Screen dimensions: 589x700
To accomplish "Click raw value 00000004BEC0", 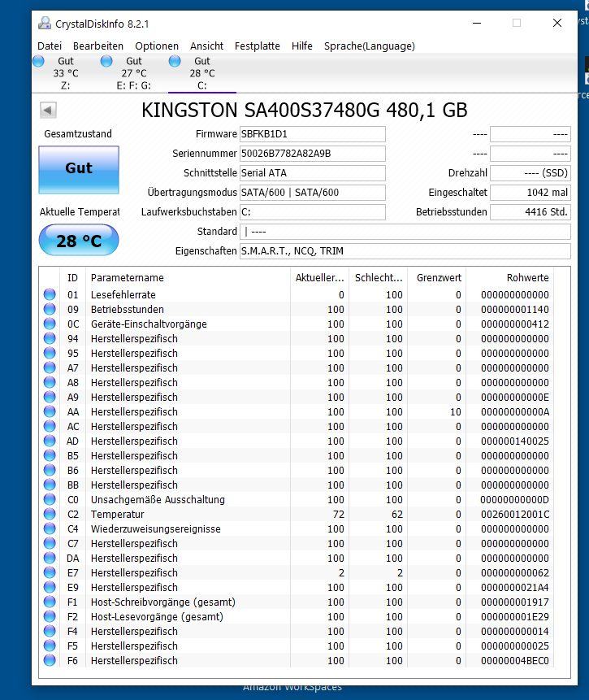I will pos(515,661).
